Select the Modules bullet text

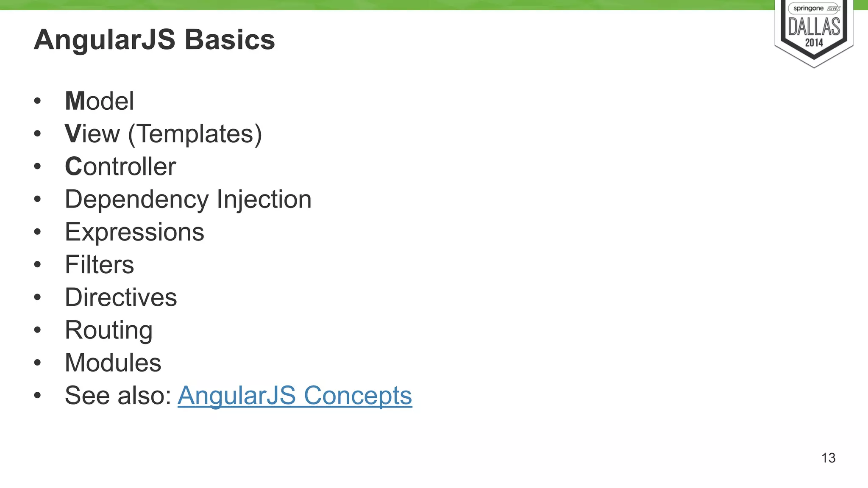[113, 363]
